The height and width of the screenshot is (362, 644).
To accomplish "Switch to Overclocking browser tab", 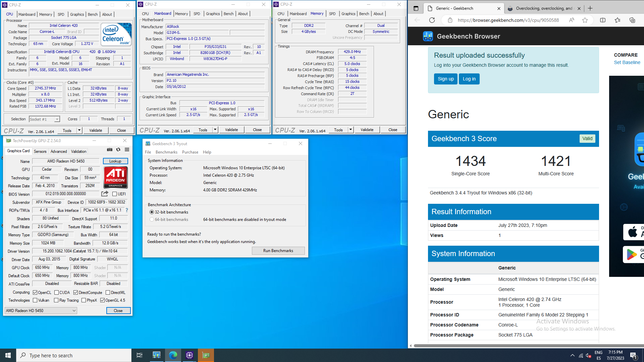I will click(x=543, y=8).
